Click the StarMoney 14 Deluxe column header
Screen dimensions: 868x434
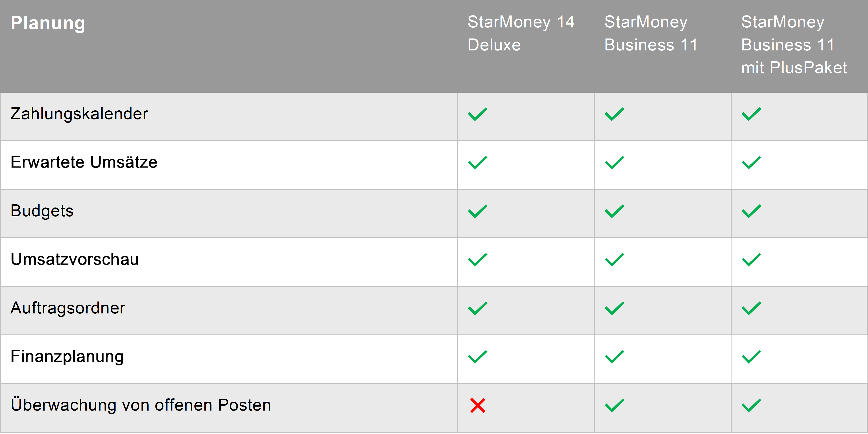click(521, 33)
